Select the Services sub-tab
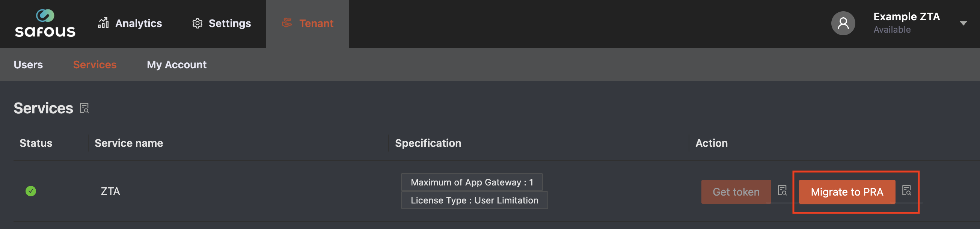Image resolution: width=980 pixels, height=229 pixels. tap(95, 65)
